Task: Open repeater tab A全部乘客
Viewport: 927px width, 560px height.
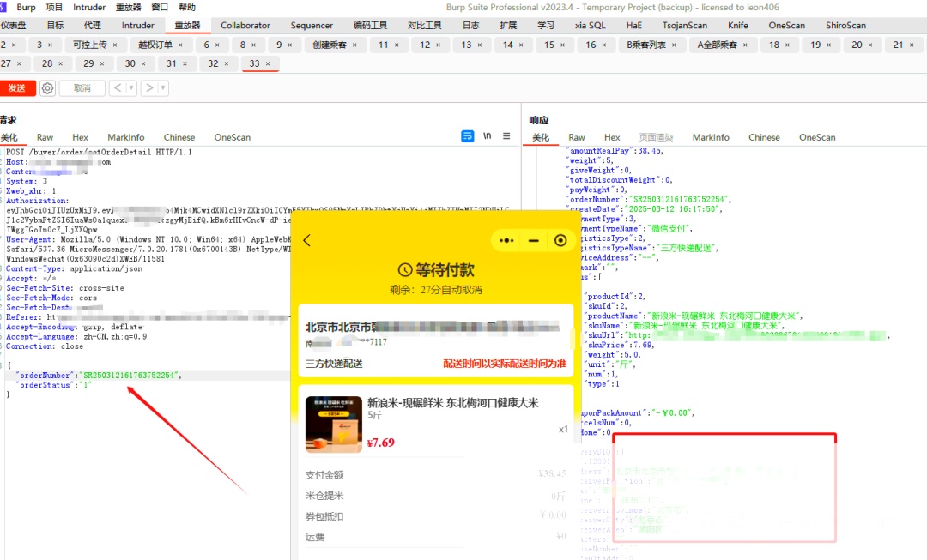Action: point(717,45)
